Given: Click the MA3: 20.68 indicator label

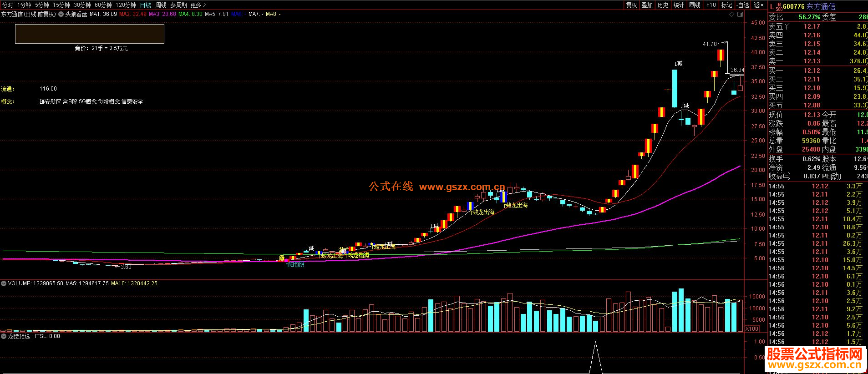Looking at the screenshot, I should pos(162,14).
